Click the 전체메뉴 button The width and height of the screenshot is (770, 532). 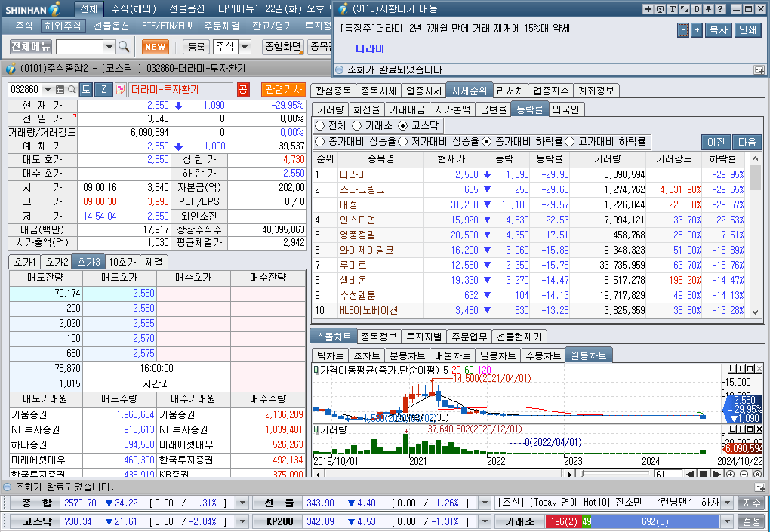(x=31, y=47)
